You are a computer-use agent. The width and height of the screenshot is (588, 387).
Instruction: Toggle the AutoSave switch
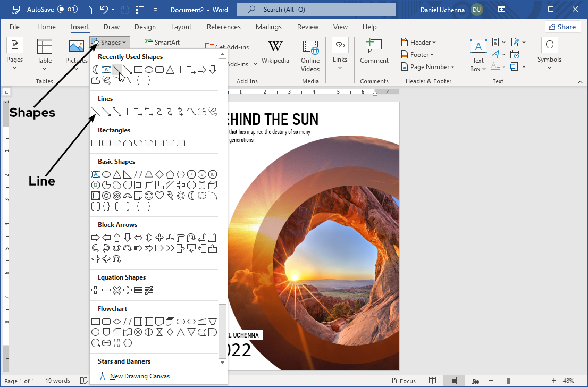(67, 10)
